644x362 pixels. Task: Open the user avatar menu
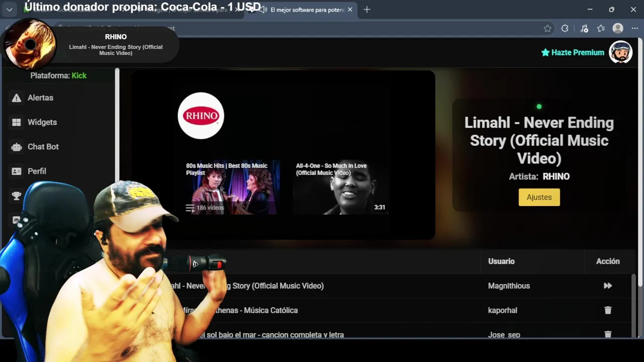click(x=620, y=52)
